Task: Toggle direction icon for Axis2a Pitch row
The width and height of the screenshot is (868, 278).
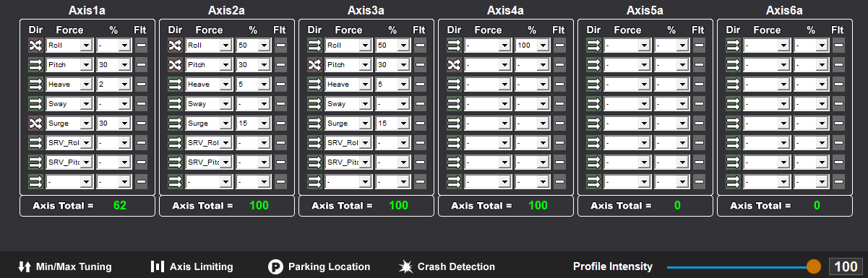Action: pyautogui.click(x=175, y=64)
